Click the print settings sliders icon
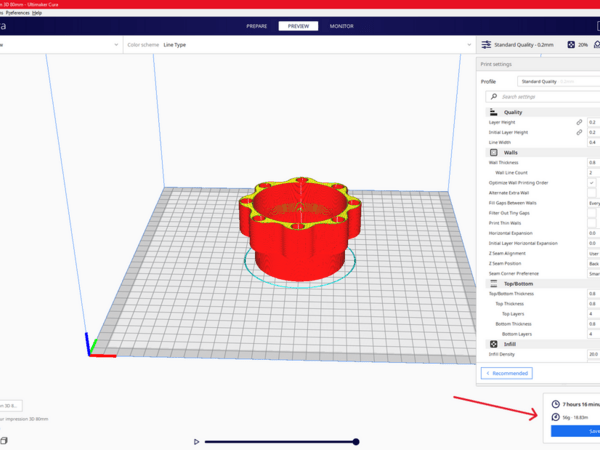 [486, 45]
